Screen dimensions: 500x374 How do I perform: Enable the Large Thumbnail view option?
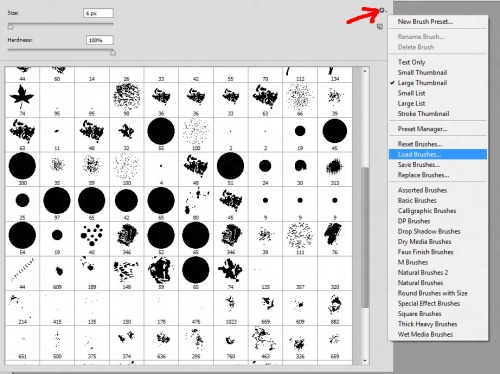pos(422,83)
